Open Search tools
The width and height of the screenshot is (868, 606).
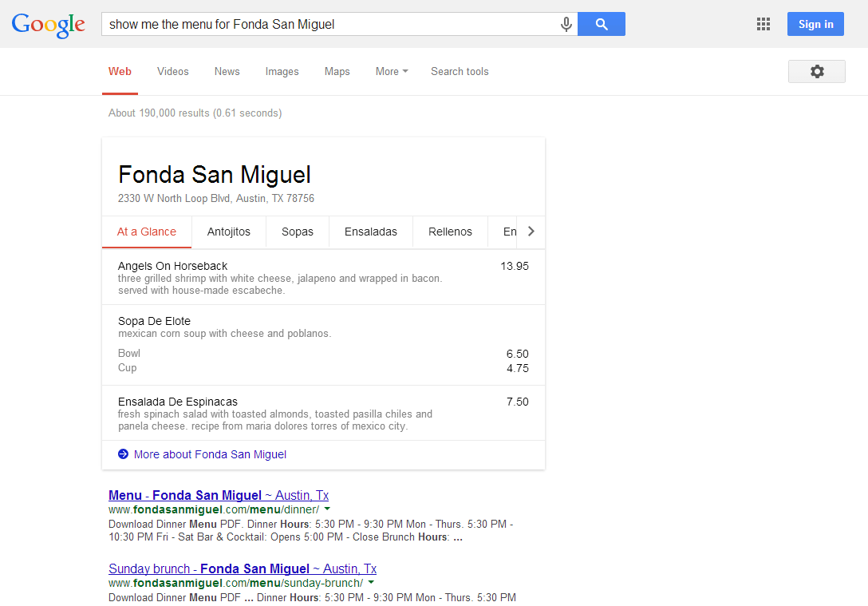pyautogui.click(x=460, y=71)
